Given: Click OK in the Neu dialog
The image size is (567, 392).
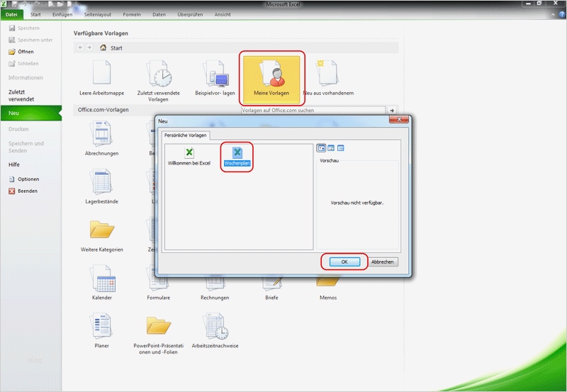Looking at the screenshot, I should click(x=344, y=262).
